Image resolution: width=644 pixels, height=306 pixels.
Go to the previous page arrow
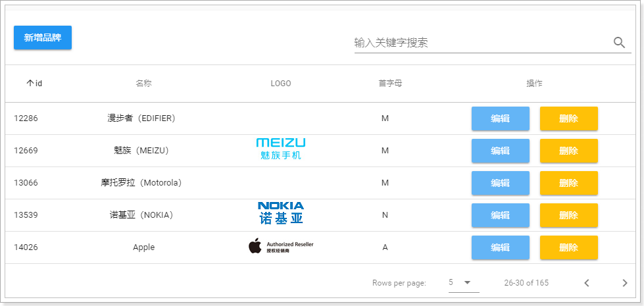click(x=587, y=283)
